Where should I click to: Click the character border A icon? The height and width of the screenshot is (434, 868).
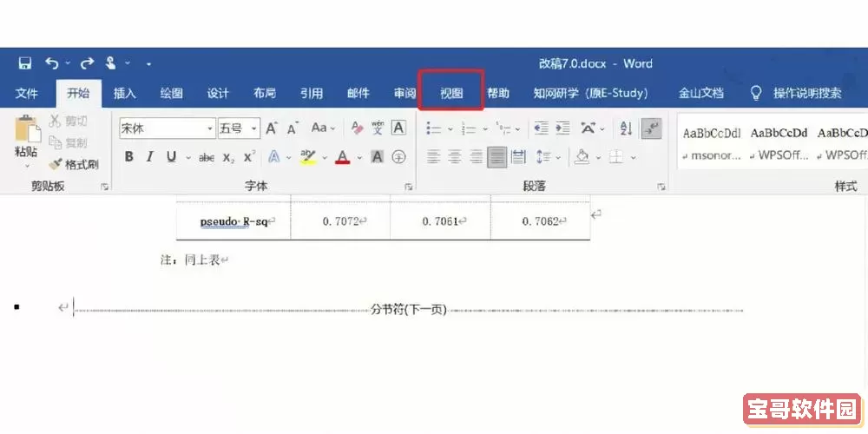click(398, 128)
